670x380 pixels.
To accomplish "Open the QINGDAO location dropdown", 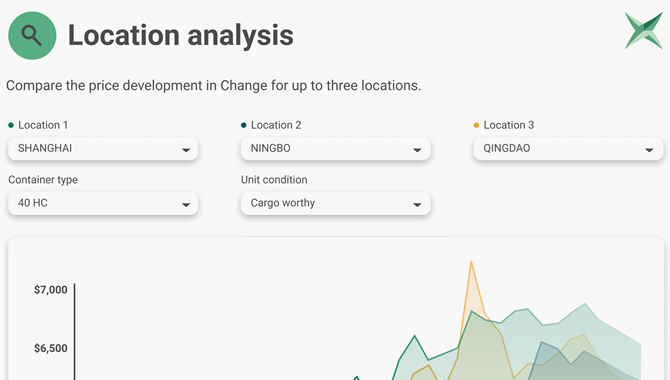I will pyautogui.click(x=568, y=148).
